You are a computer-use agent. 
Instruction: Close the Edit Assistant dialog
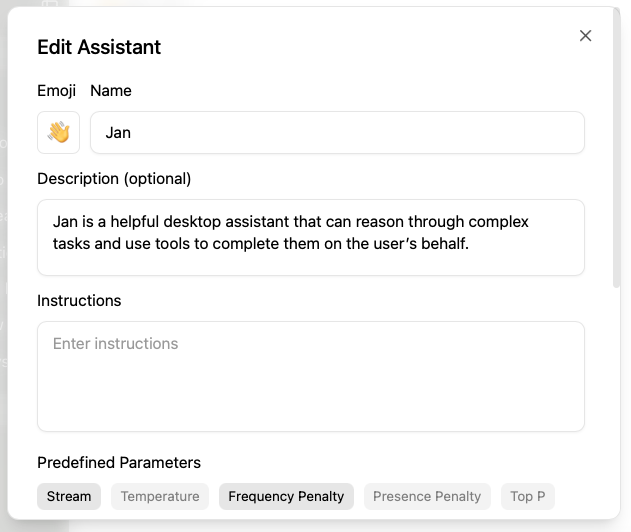click(x=586, y=36)
